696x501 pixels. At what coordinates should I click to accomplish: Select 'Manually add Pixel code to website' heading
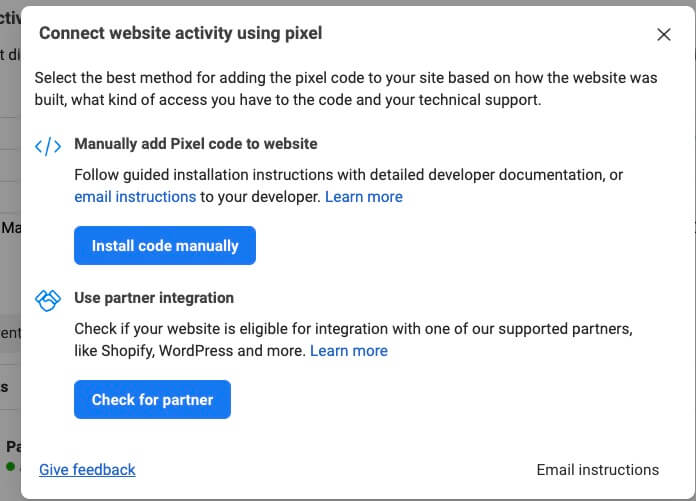click(x=196, y=144)
